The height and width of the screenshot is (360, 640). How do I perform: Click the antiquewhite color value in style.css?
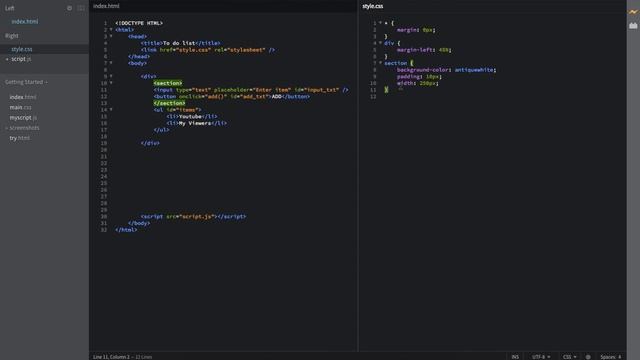pos(474,70)
